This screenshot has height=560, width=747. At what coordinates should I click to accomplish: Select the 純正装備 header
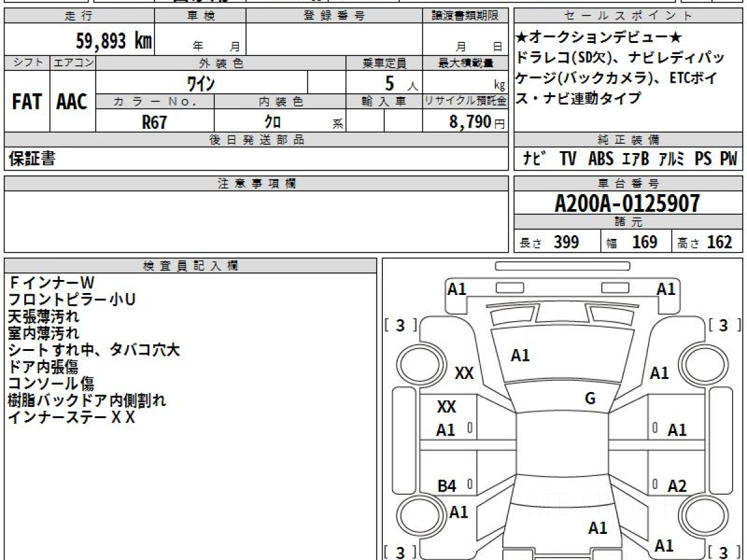click(x=628, y=140)
